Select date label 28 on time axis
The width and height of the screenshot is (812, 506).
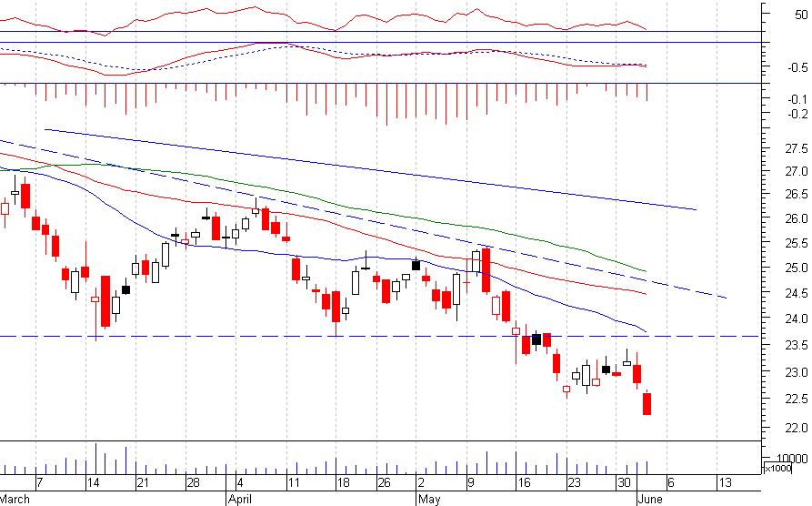[193, 483]
